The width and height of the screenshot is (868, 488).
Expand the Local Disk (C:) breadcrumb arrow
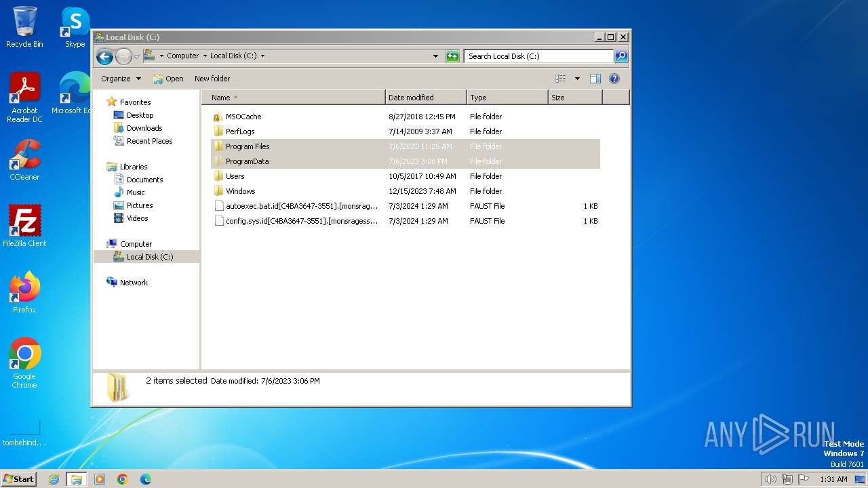point(262,56)
